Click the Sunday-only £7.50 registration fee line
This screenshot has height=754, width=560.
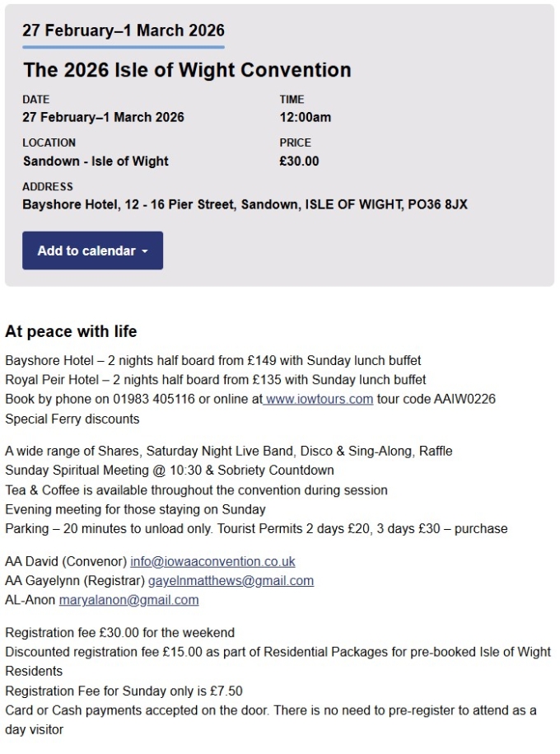click(124, 691)
